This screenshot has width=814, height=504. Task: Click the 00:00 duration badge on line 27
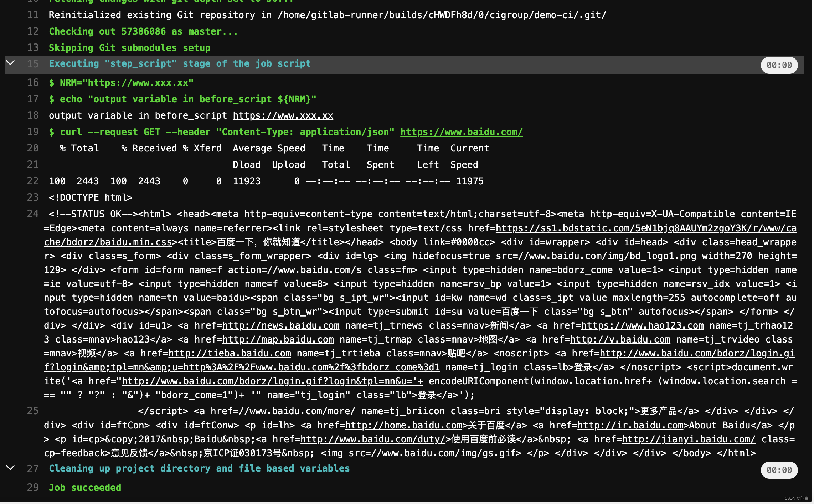(x=779, y=470)
